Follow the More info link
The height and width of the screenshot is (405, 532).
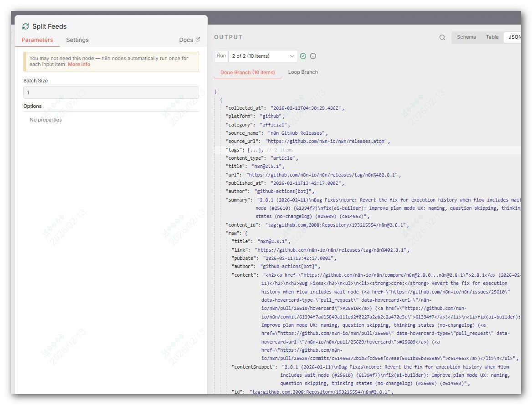coord(79,65)
